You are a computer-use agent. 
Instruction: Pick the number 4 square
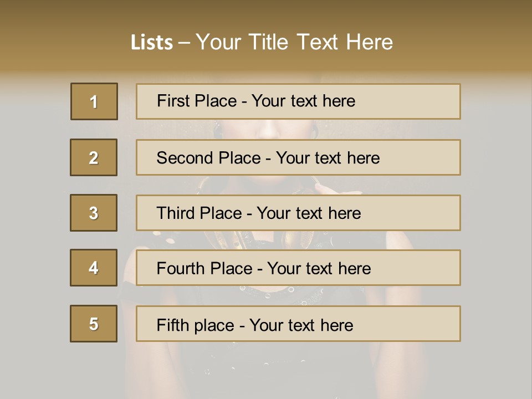click(94, 268)
